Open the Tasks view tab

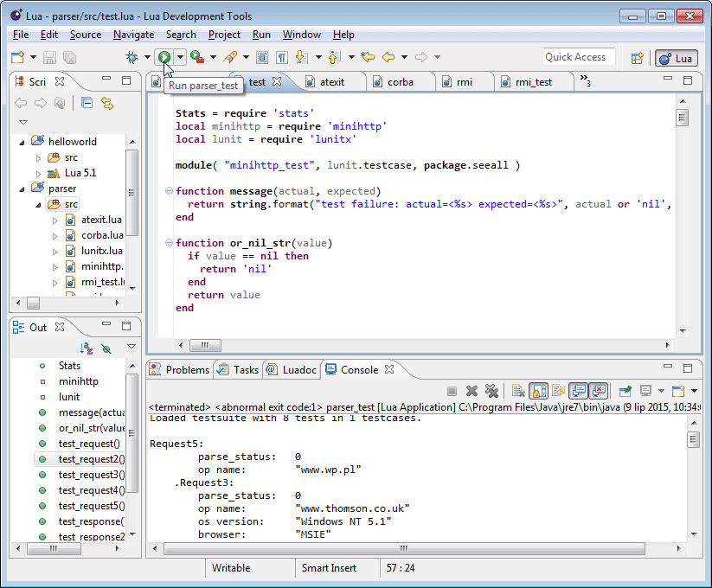tap(238, 370)
